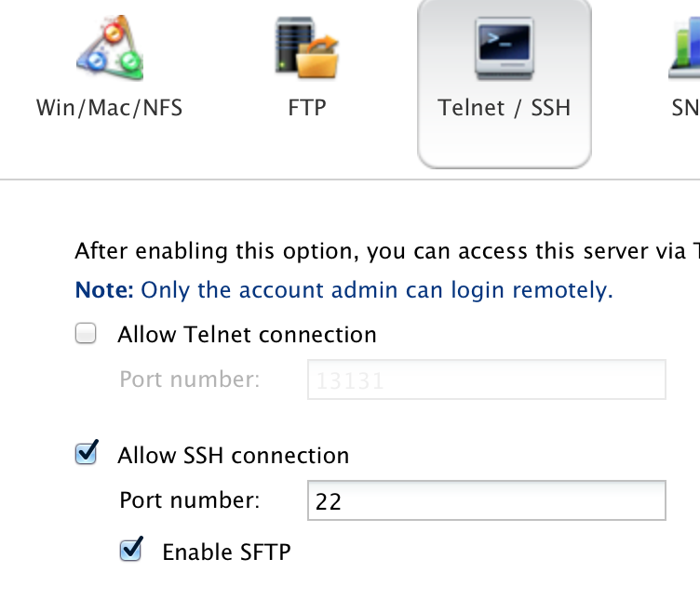Click the blue Note about admin login
The height and width of the screenshot is (612, 700).
tap(343, 290)
